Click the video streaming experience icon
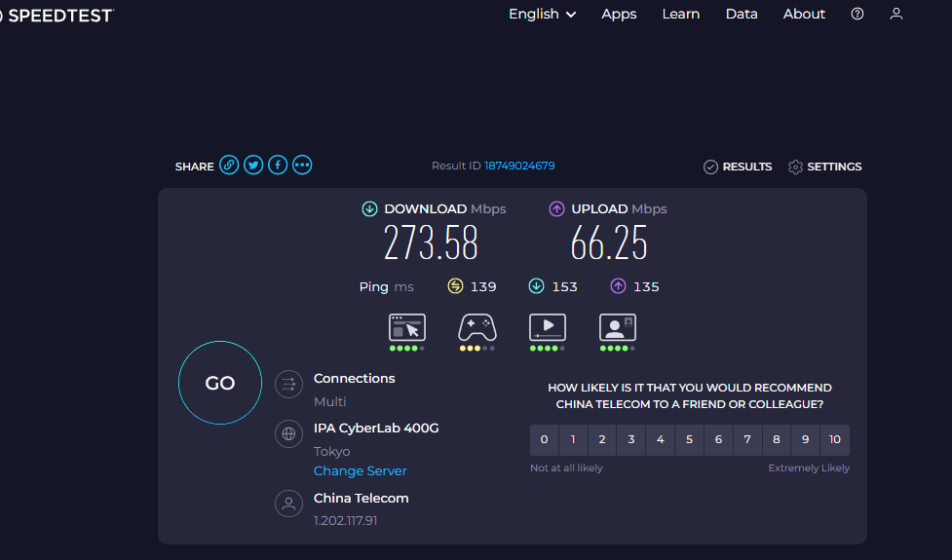This screenshot has height=560, width=952. pos(548,327)
